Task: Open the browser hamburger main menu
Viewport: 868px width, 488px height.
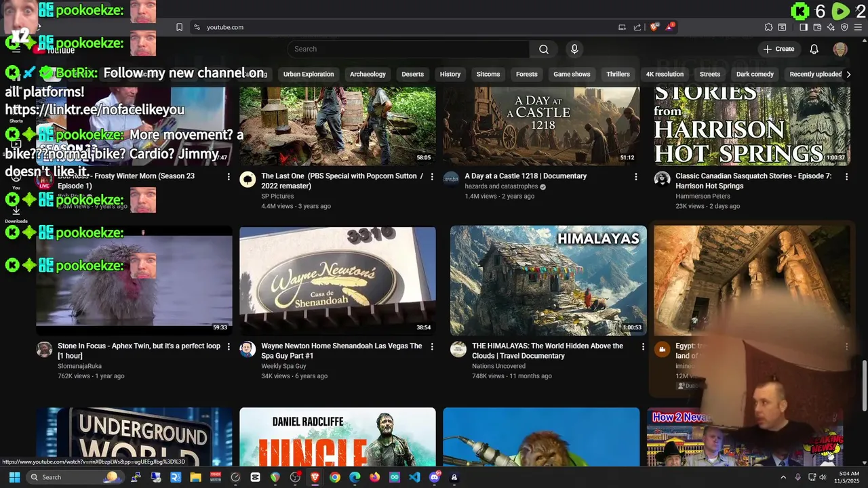Action: tap(858, 27)
